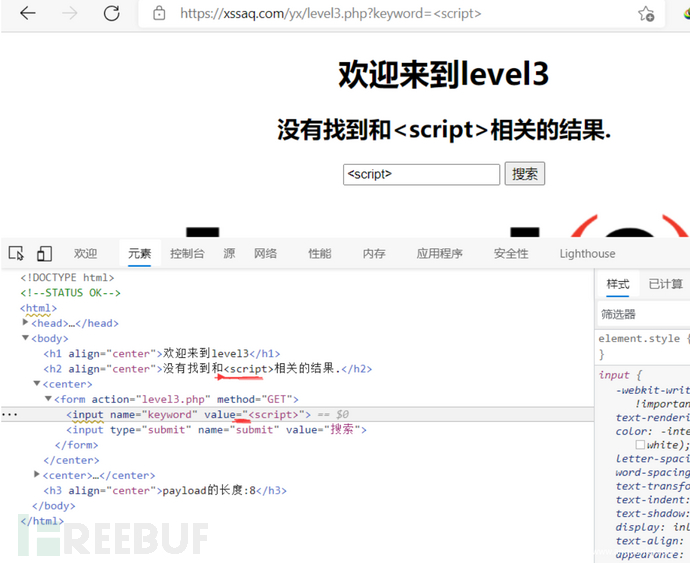Open the 网络 tab
The image size is (690, 563).
[265, 254]
